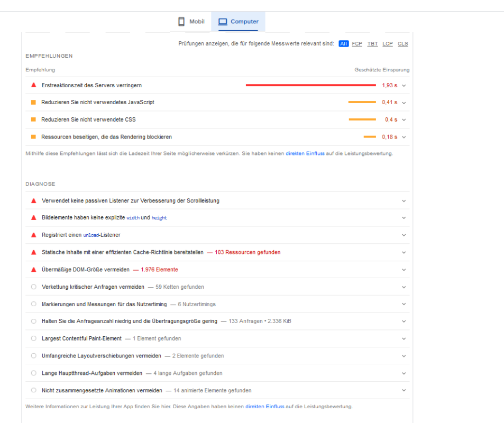Image resolution: width=504 pixels, height=423 pixels.
Task: Expand Nicht zusammengesetzte Animationen chevron
Action: (404, 390)
